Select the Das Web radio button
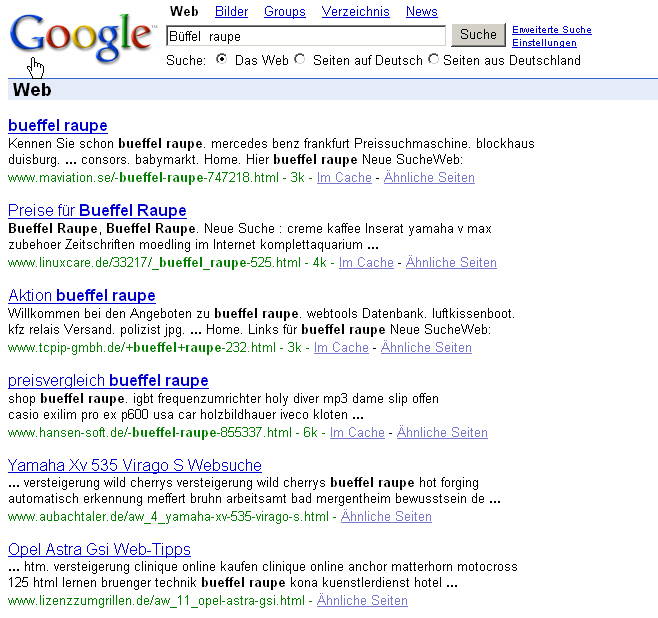 click(x=221, y=59)
